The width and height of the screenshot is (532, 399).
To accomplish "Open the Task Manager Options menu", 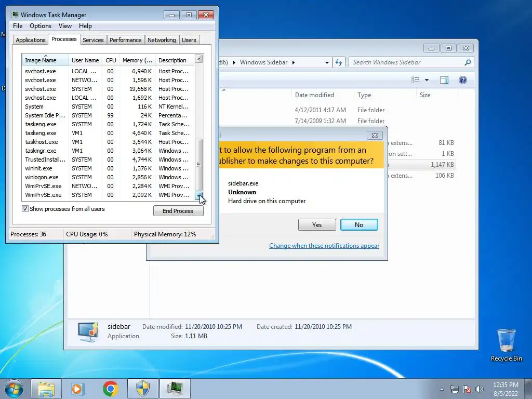I will pyautogui.click(x=41, y=26).
